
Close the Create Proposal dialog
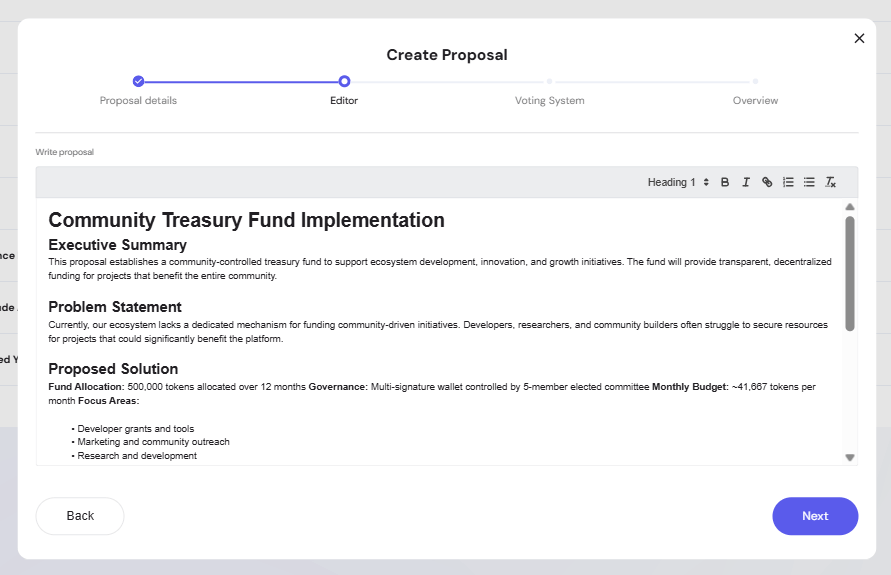859,38
